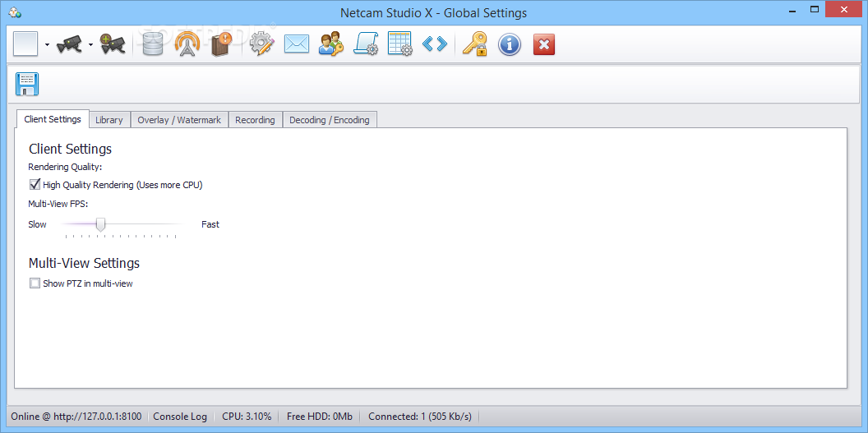Viewport: 868px width, 433px height.
Task: Switch to the Client Settings tab
Action: click(53, 119)
